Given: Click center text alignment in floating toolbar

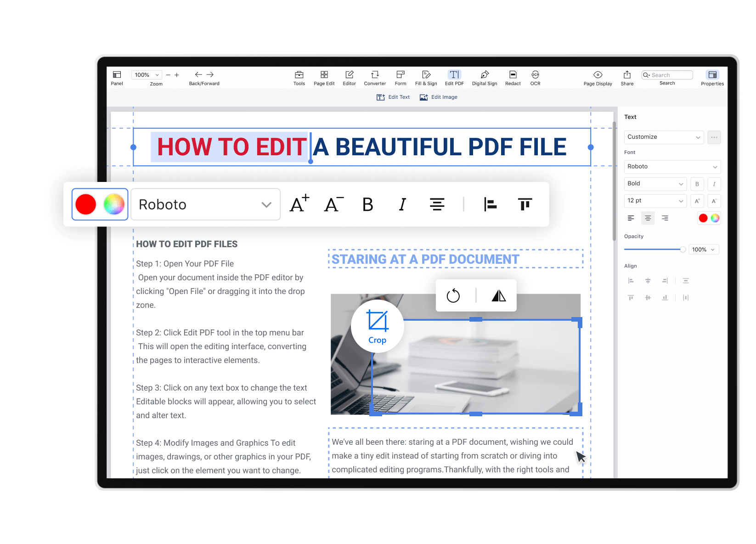Looking at the screenshot, I should pos(437,204).
